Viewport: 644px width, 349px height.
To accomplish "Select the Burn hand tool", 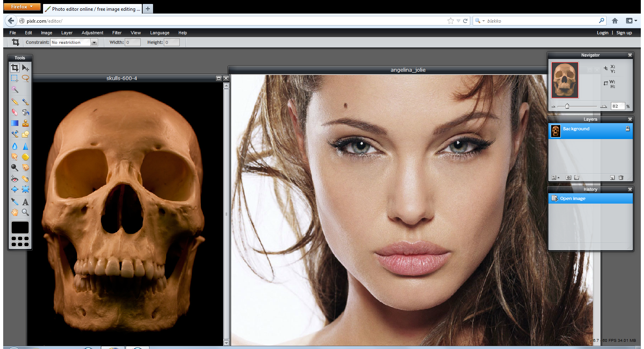I will pos(26,168).
